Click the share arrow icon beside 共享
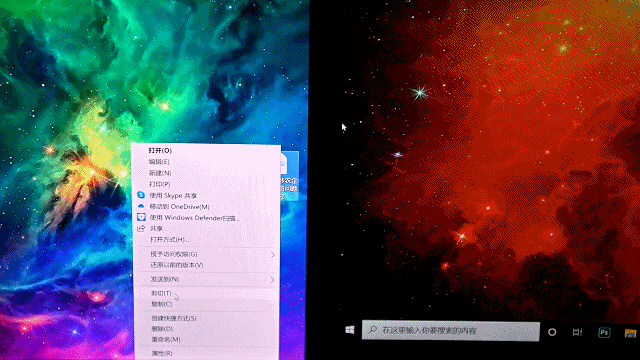The height and width of the screenshot is (360, 640). coord(141,228)
